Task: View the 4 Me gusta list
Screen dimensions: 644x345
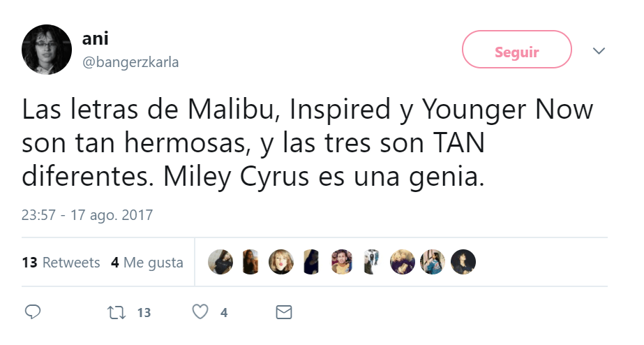Action: pos(147,263)
